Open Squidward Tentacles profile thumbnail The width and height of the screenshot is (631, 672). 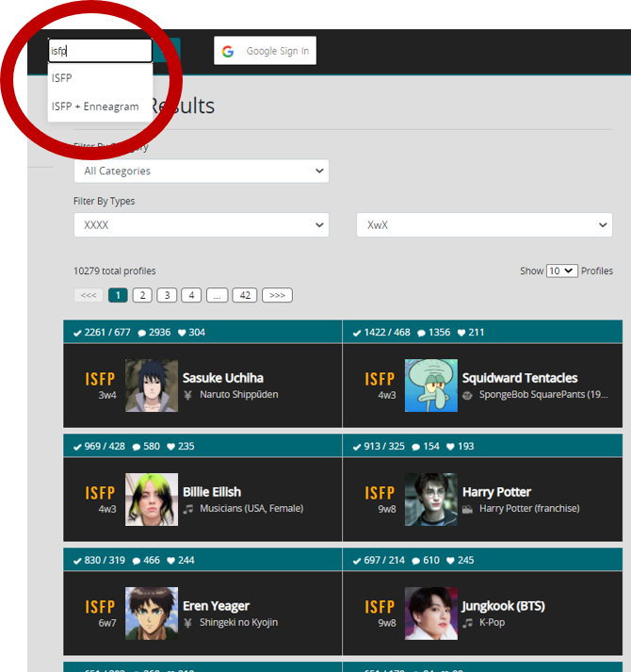[x=431, y=385]
